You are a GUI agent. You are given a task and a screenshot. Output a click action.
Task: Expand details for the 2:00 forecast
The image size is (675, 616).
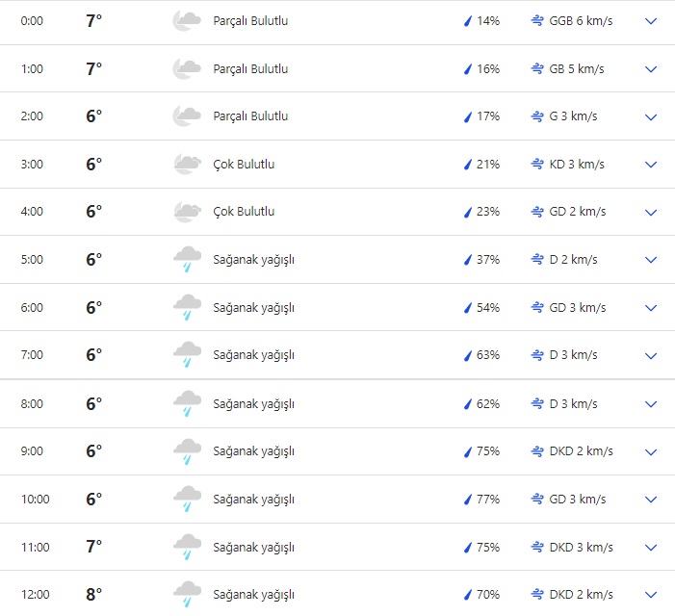pyautogui.click(x=651, y=117)
